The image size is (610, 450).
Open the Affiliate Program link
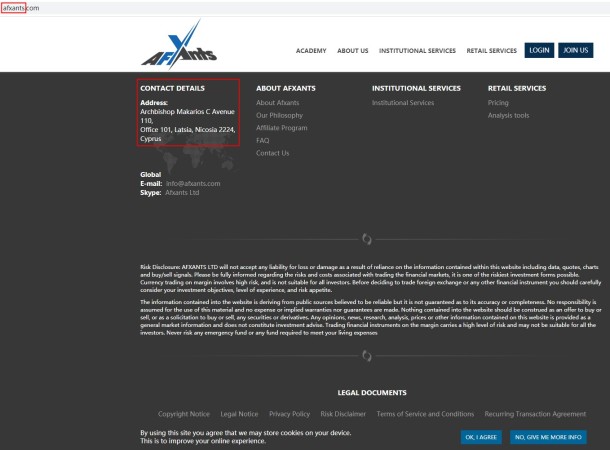point(282,128)
